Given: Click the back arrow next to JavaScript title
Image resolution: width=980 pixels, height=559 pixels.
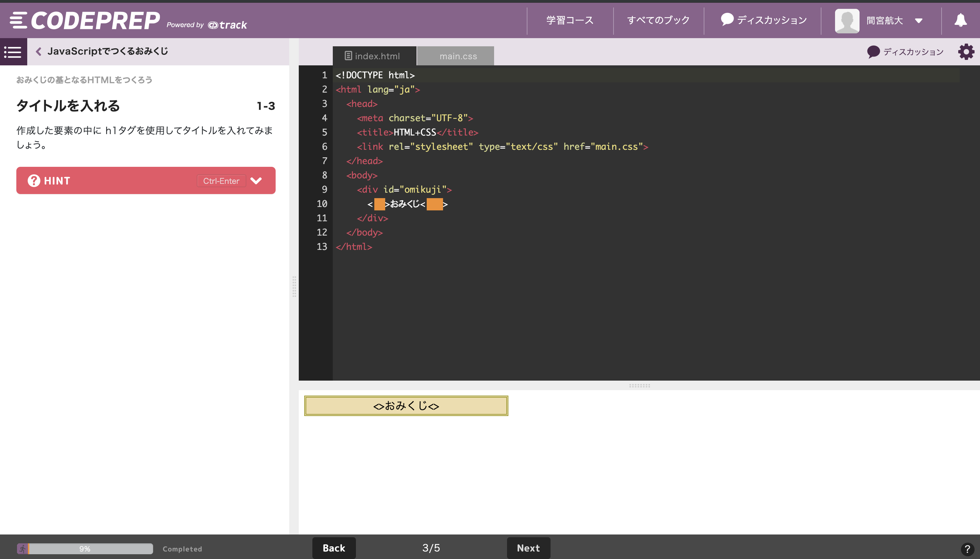Looking at the screenshot, I should [x=39, y=52].
